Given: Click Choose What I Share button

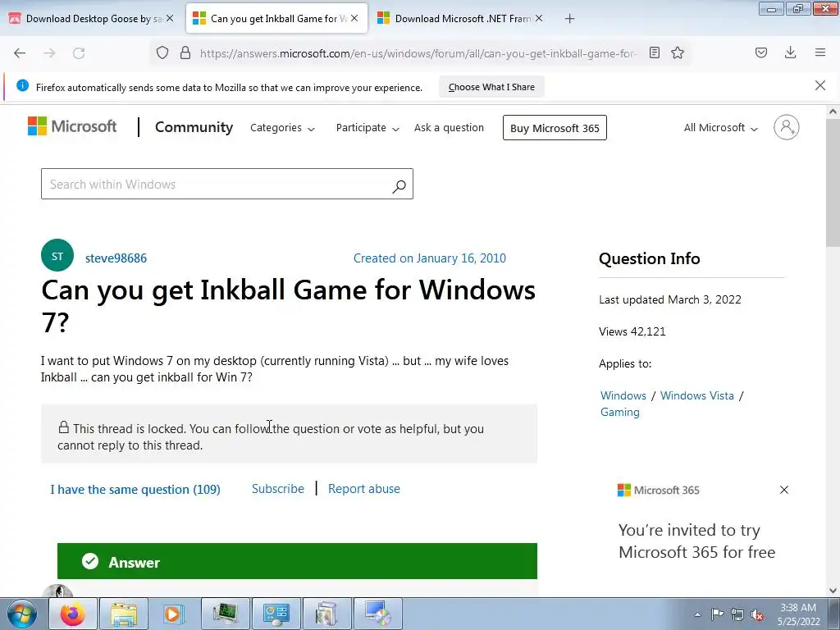Looking at the screenshot, I should pyautogui.click(x=491, y=87).
